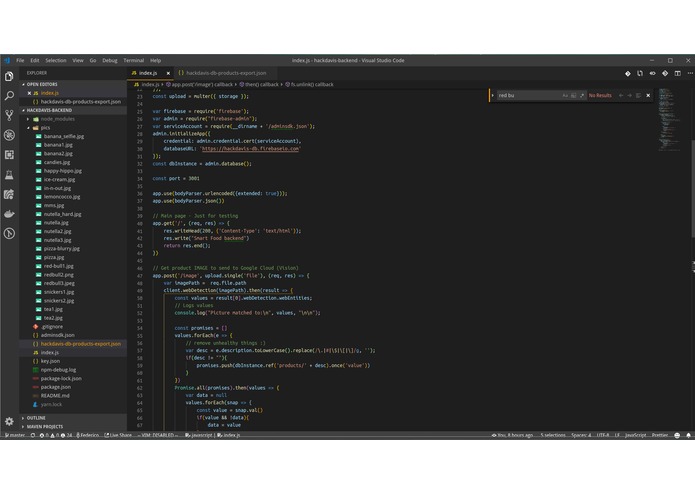Open the Search view in activity bar
695x494 pixels.
(9, 96)
